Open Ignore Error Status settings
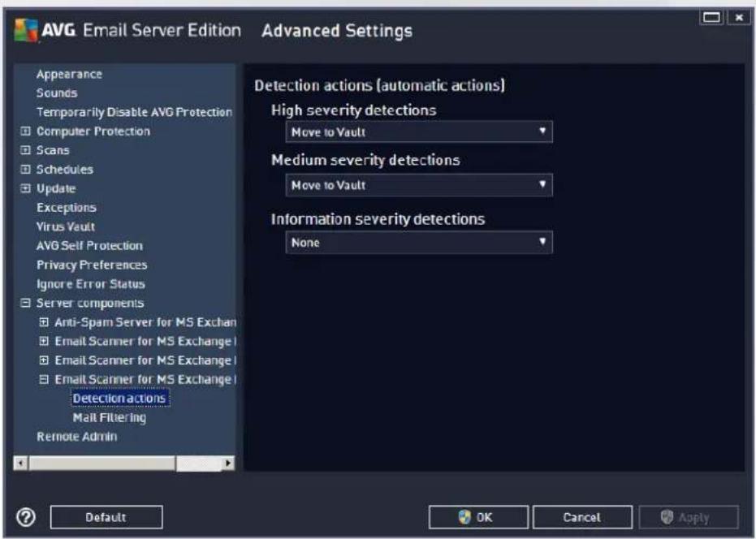The width and height of the screenshot is (756, 539). [91, 284]
